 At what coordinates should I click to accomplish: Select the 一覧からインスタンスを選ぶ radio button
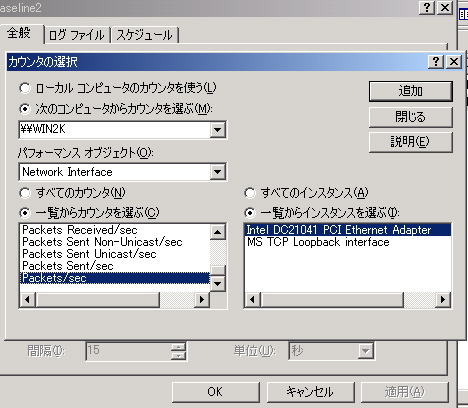tap(250, 213)
